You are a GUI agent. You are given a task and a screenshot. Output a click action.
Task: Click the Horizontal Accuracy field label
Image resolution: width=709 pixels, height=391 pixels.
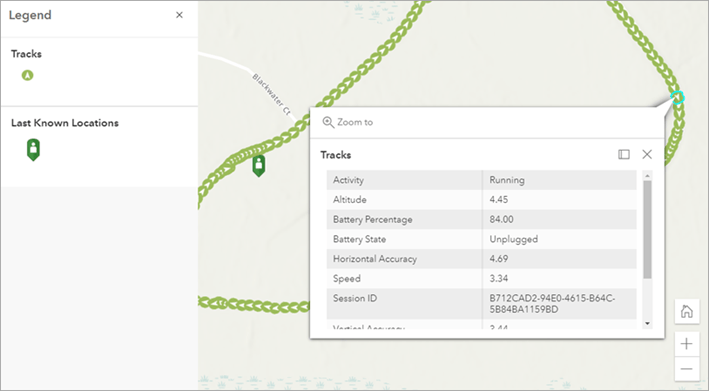375,259
